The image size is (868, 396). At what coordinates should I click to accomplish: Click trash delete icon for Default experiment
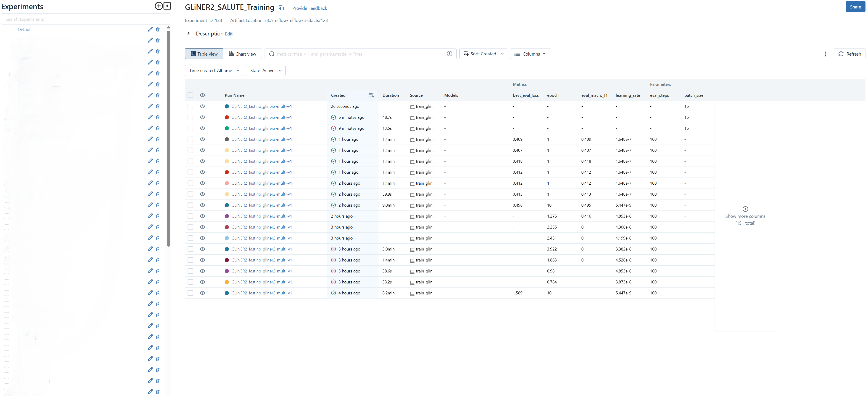click(158, 30)
